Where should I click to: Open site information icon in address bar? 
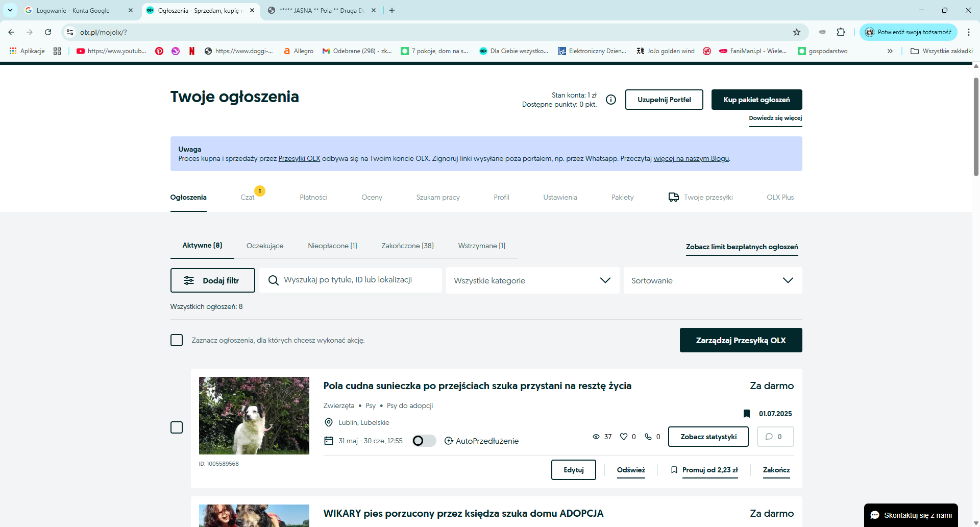point(70,32)
